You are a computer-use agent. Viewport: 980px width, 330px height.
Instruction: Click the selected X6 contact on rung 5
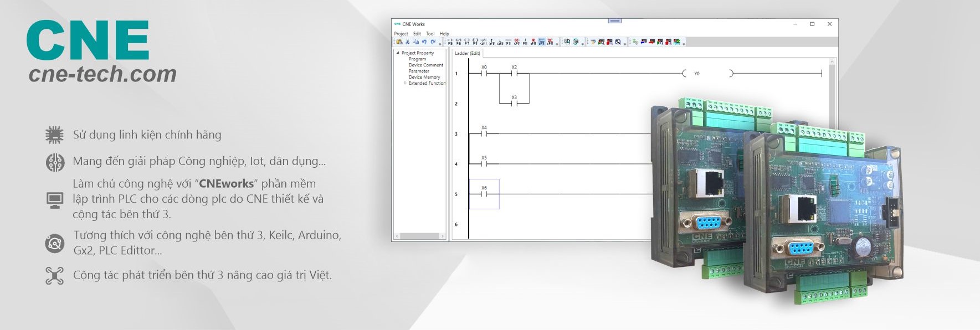tap(484, 194)
